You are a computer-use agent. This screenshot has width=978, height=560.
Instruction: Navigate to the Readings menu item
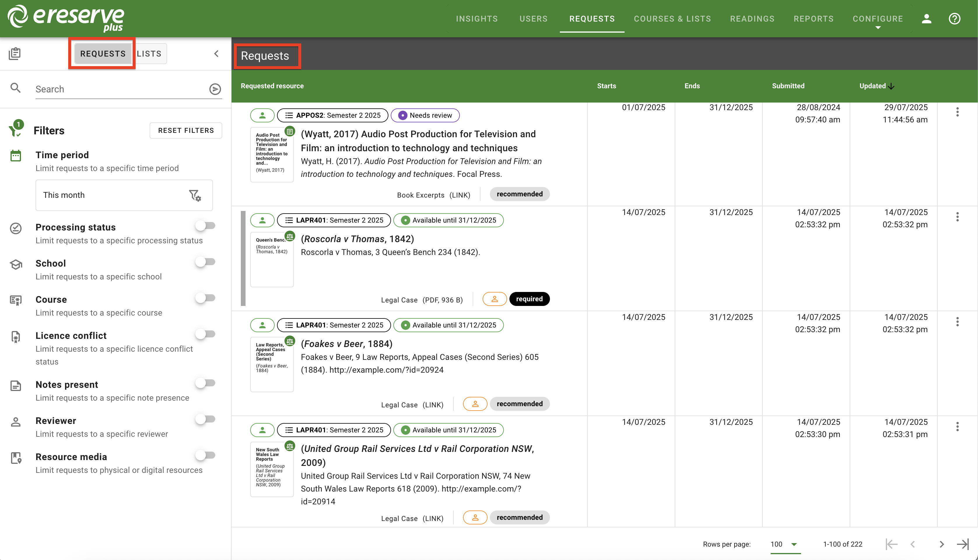click(752, 18)
